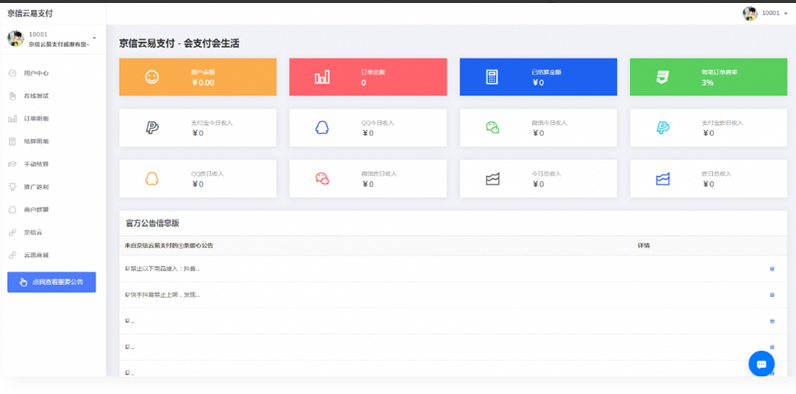Image resolution: width=796 pixels, height=394 pixels.
Task: Click the chart icon on red orders card
Action: (x=322, y=77)
